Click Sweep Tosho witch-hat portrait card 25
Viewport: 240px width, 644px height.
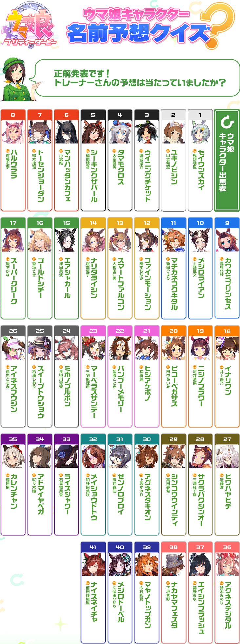(40, 348)
